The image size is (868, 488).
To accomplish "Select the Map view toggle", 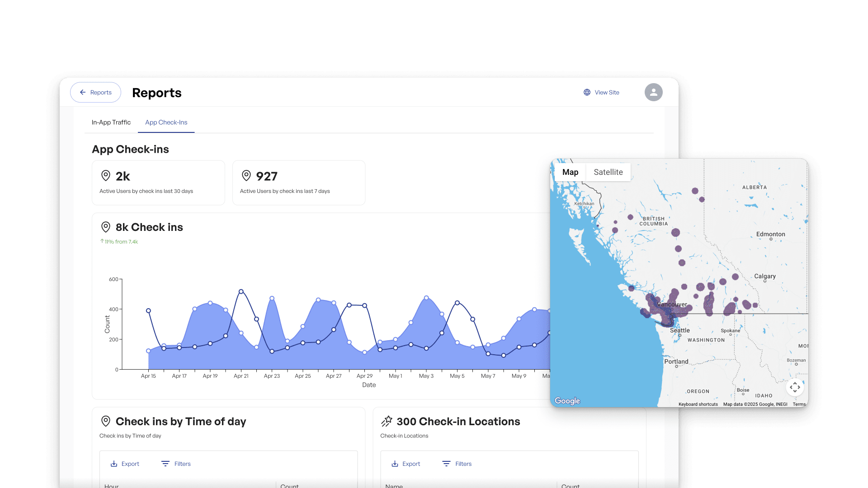I will click(570, 172).
